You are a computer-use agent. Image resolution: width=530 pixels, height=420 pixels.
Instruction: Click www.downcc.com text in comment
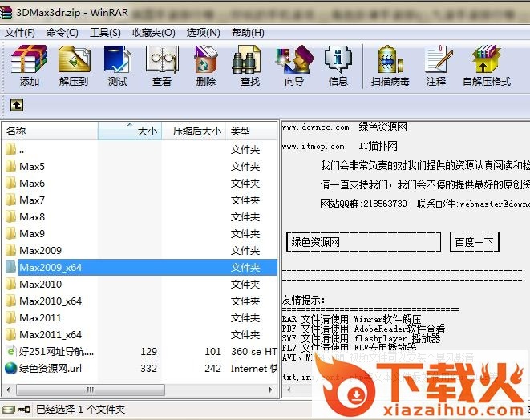click(x=315, y=127)
